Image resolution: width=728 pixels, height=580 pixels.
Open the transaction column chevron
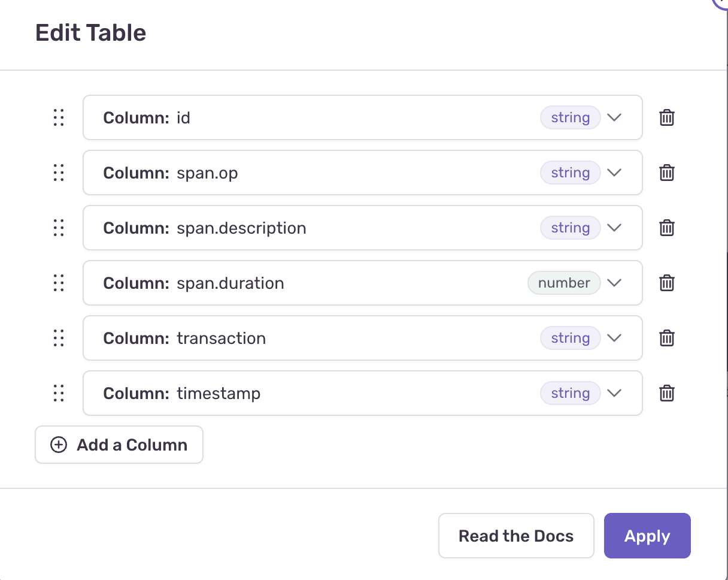(614, 338)
